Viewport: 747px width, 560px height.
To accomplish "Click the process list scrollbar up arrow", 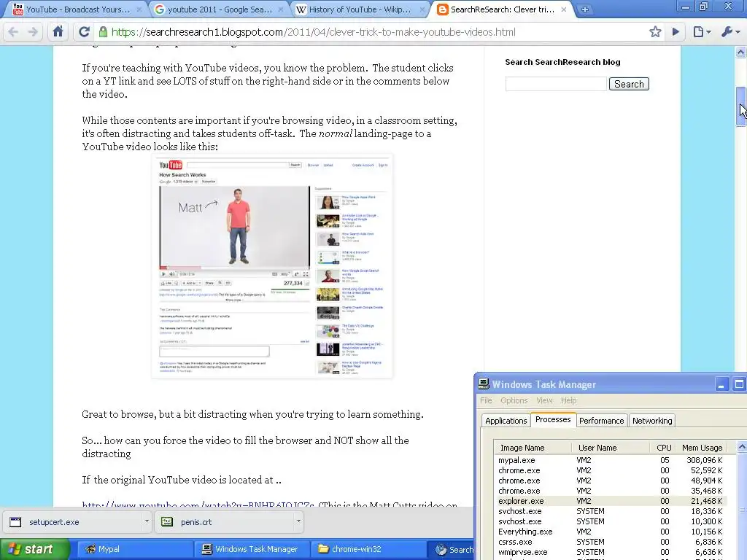I will pos(742,447).
